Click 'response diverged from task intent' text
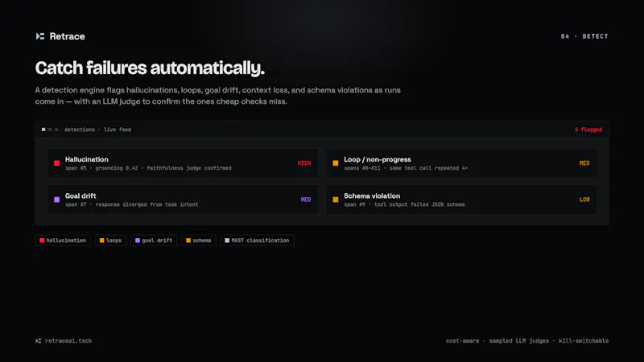 147,204
